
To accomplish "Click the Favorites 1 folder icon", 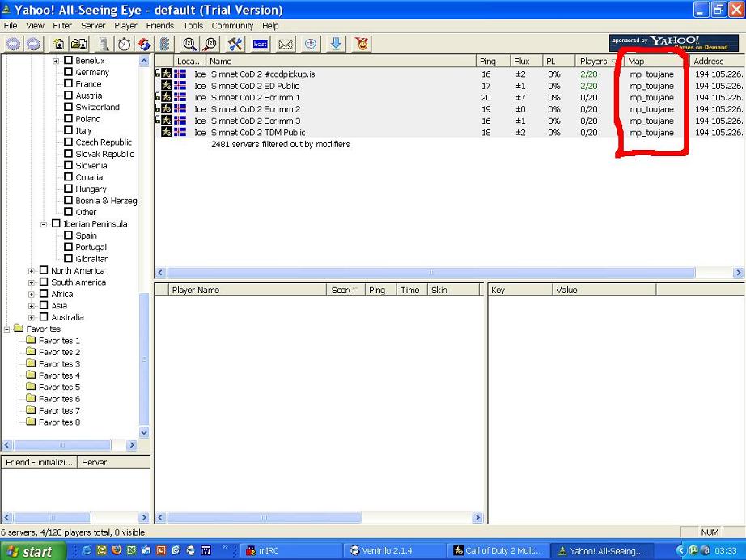I will tap(31, 340).
